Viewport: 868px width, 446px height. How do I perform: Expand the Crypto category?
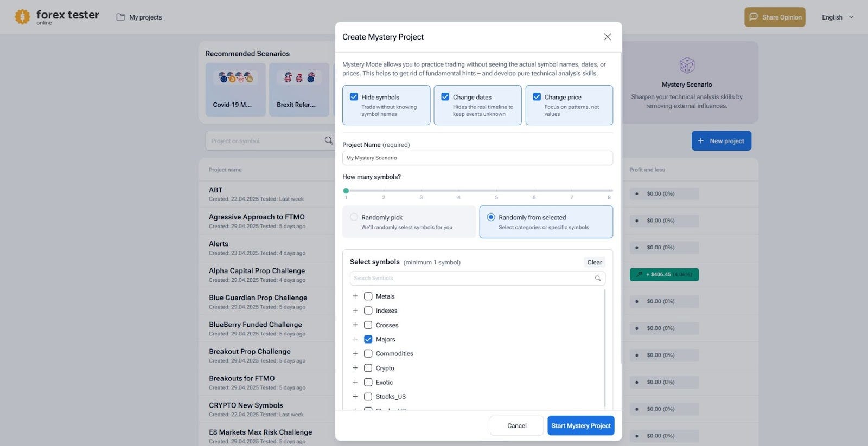355,368
